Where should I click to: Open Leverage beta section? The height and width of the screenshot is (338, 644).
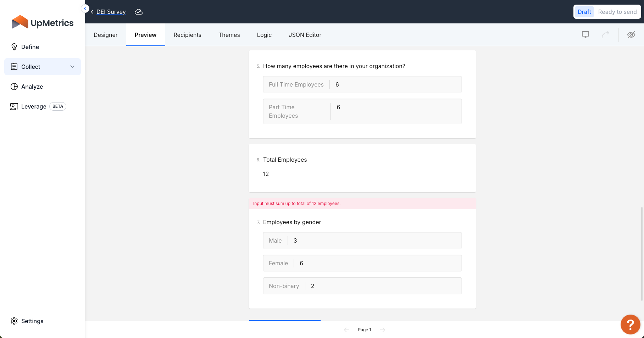point(34,106)
